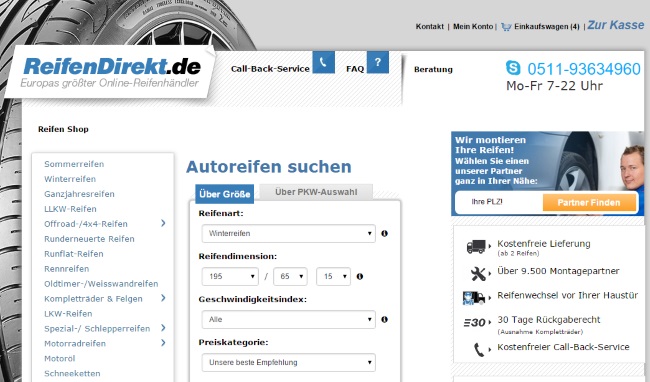Expand the Motorradreifen submenu arrow
The height and width of the screenshot is (382, 650).
[163, 343]
